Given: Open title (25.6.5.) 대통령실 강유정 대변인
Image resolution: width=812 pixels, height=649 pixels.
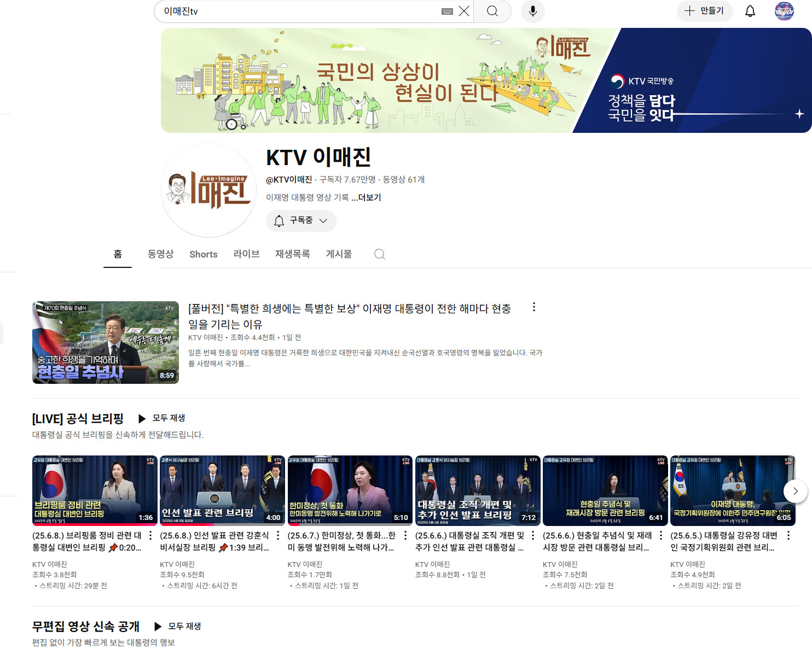Looking at the screenshot, I should 724,541.
